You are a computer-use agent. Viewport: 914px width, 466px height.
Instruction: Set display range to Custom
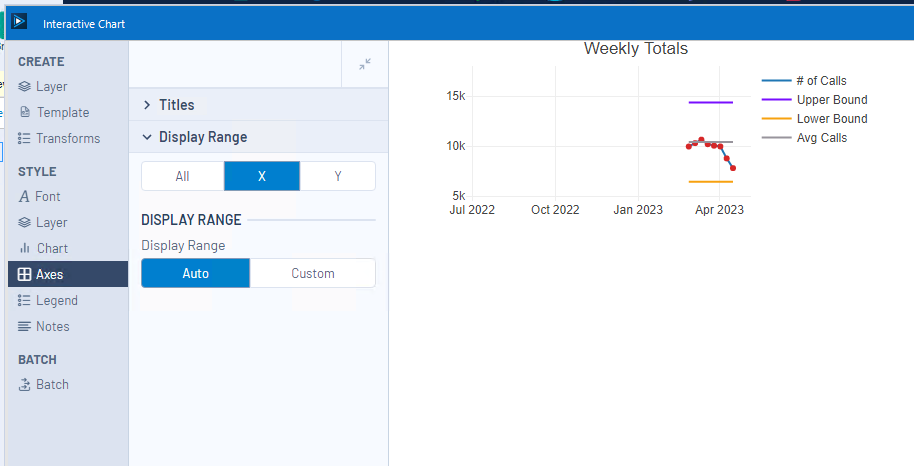coord(312,273)
